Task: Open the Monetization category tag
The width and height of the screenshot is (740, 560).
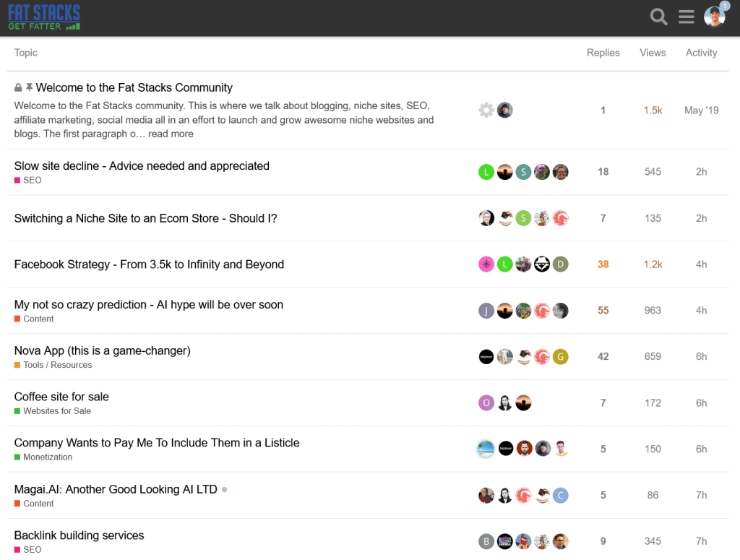Action: point(48,457)
